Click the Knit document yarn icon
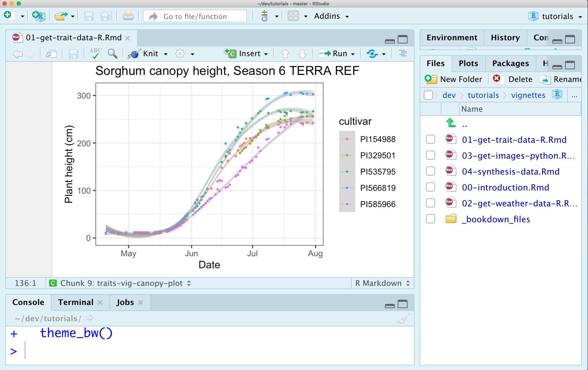 (x=135, y=54)
